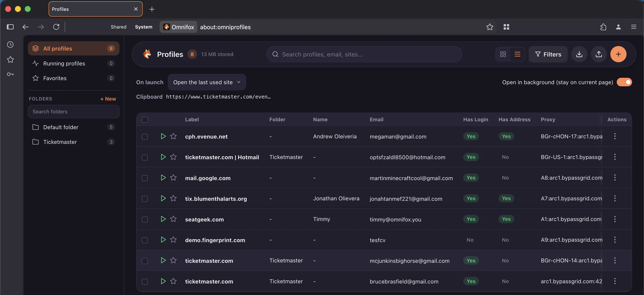Screen dimensions: 644x295
Task: Select Favorites in sidebar
Action: click(74, 78)
